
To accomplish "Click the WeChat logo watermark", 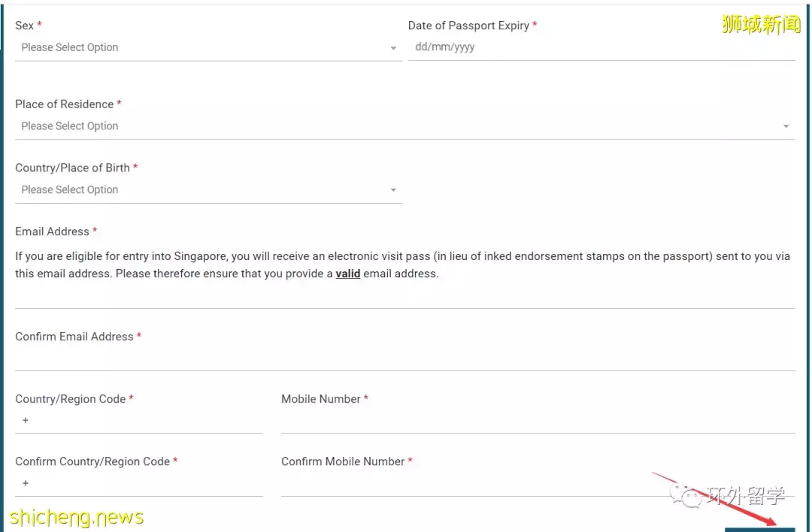I will click(x=686, y=494).
